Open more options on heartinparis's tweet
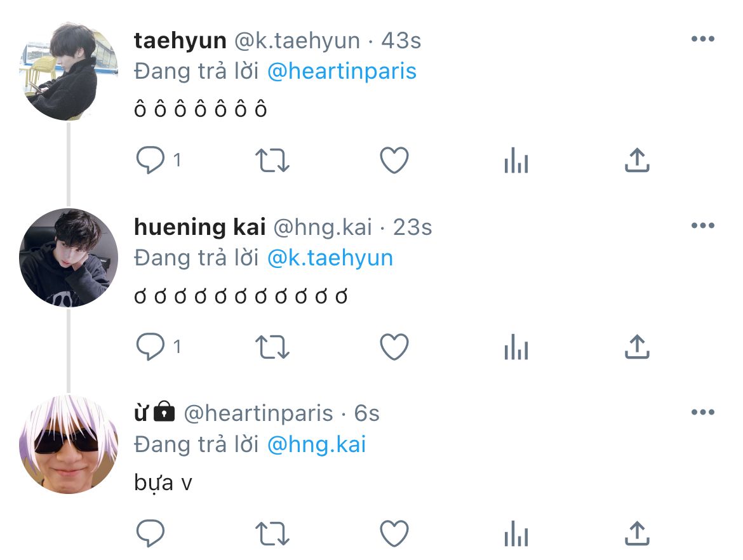Screen dimensions: 743x560 702,413
